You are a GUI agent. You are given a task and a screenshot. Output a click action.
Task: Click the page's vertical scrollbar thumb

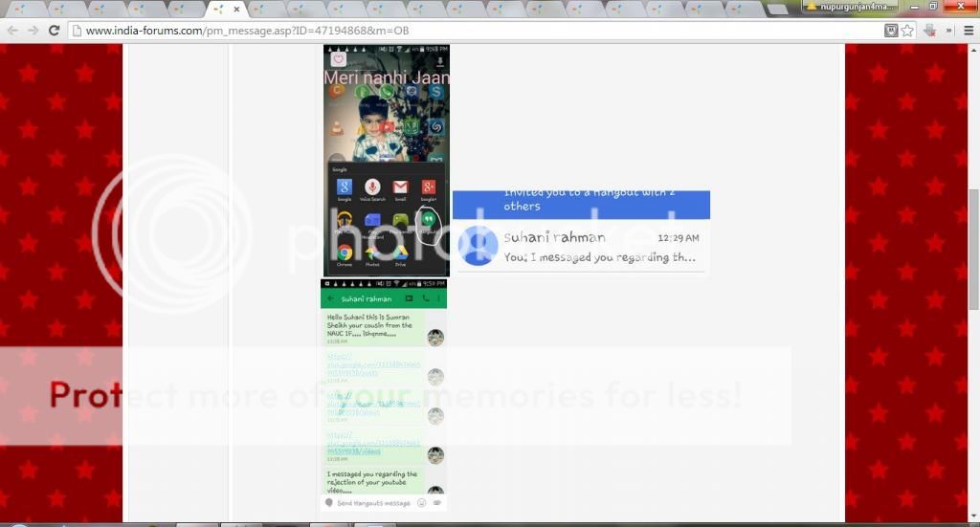(973, 249)
